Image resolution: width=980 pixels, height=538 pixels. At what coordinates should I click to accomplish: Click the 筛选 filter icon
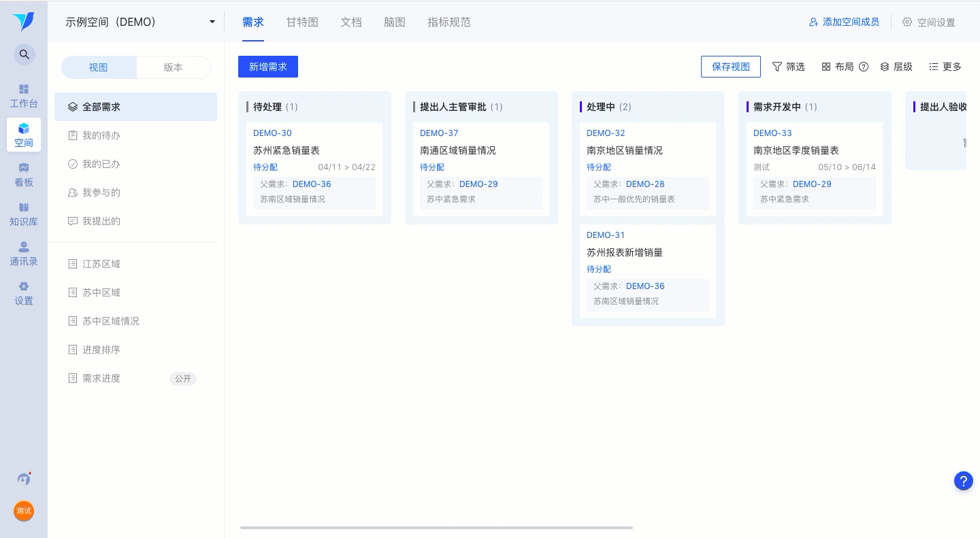pos(777,67)
